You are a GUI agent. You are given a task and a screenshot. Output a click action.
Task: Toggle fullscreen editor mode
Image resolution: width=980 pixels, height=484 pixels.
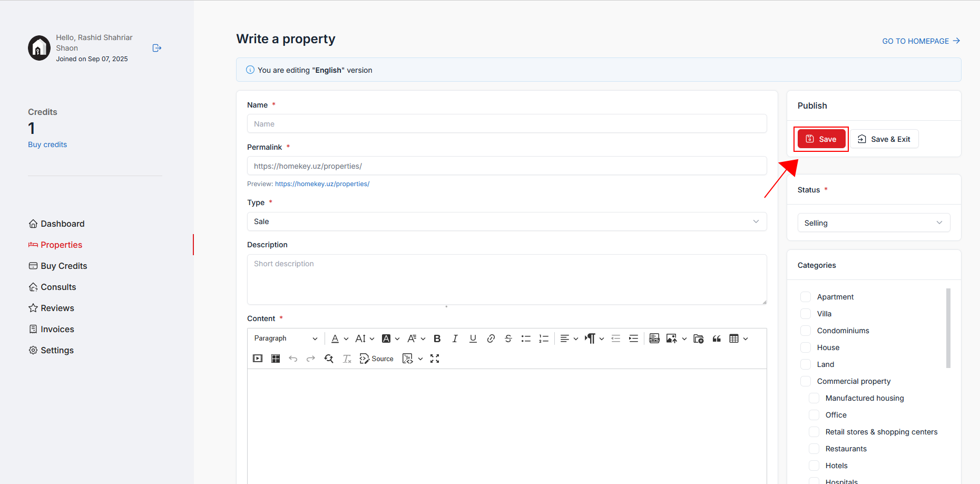(435, 359)
